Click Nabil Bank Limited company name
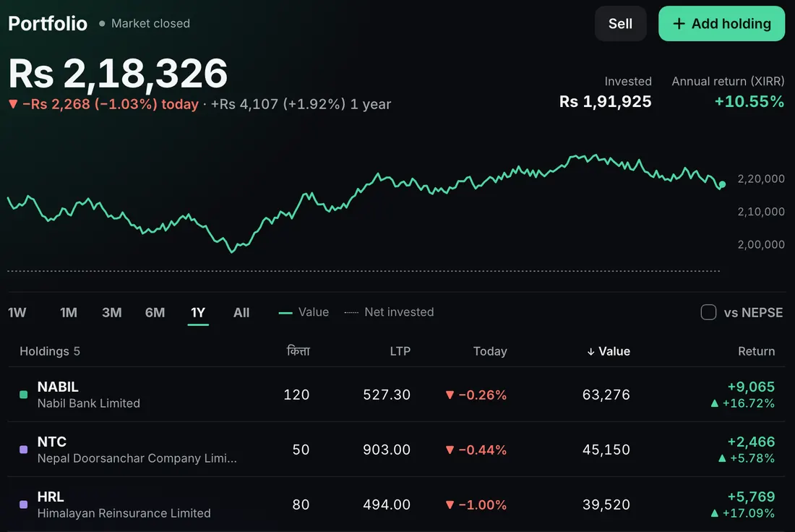The image size is (795, 532). coord(89,403)
